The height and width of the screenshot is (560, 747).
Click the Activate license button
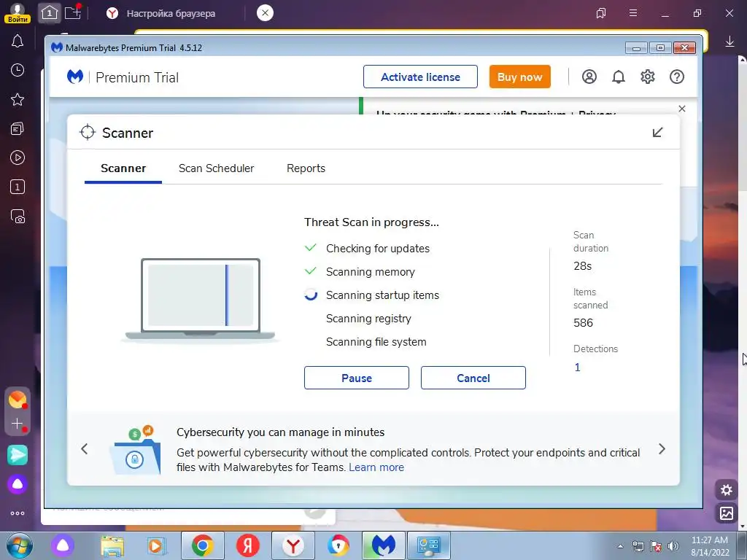tap(420, 77)
